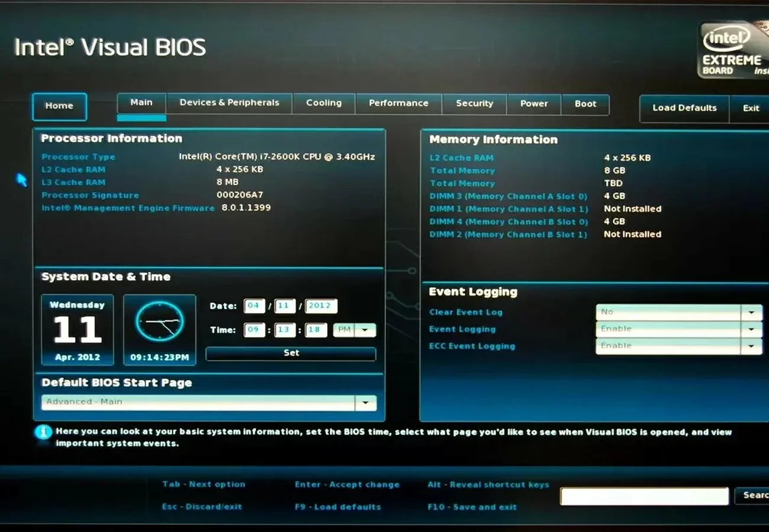This screenshot has height=532, width=769.
Task: Click the "Intel® Management Engine Firmware" label
Action: click(x=128, y=208)
